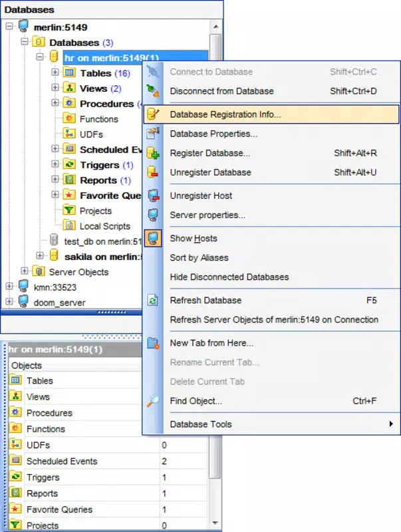
Task: Expand the Views (2) node
Action: coord(55,88)
